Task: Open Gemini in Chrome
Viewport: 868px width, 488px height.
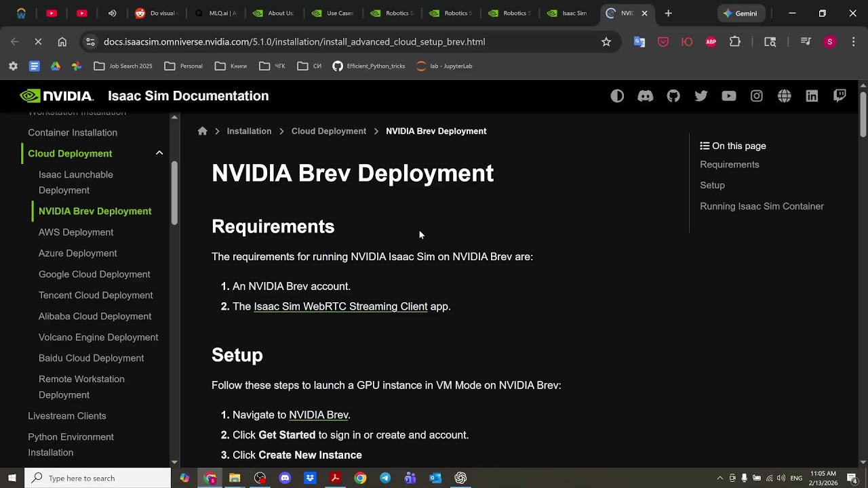Action: click(740, 13)
